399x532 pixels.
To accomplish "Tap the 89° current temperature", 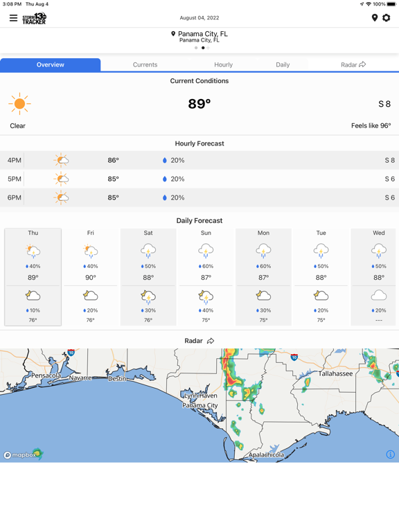I will [x=199, y=103].
